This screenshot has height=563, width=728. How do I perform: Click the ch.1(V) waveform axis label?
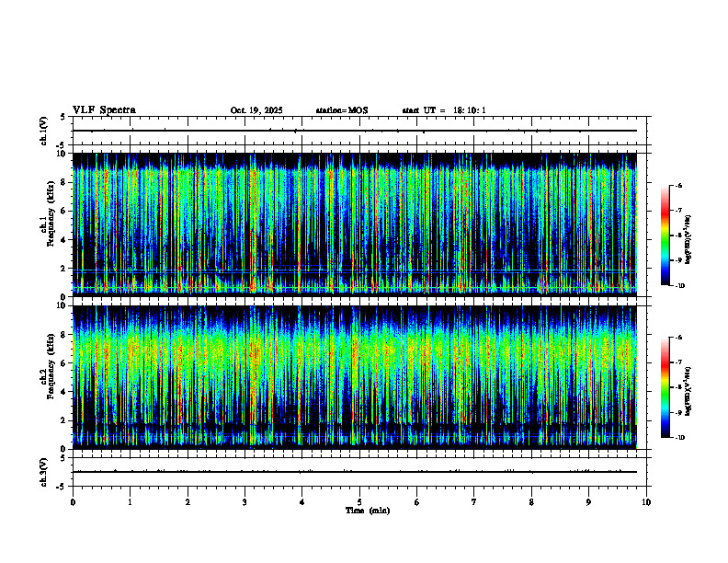pyautogui.click(x=44, y=131)
